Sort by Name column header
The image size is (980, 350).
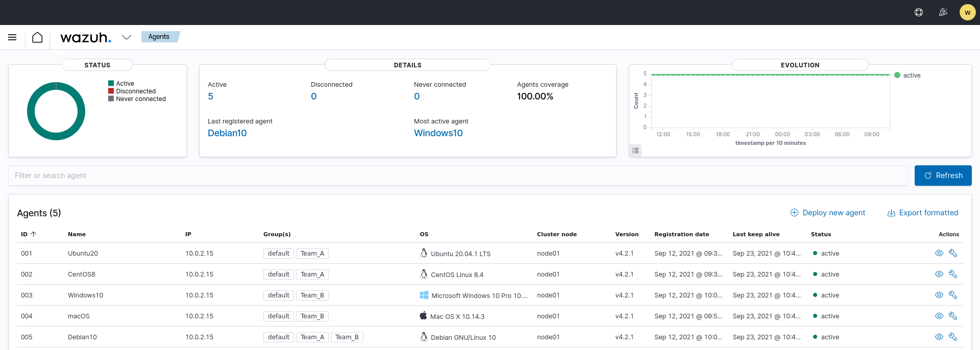(77, 234)
